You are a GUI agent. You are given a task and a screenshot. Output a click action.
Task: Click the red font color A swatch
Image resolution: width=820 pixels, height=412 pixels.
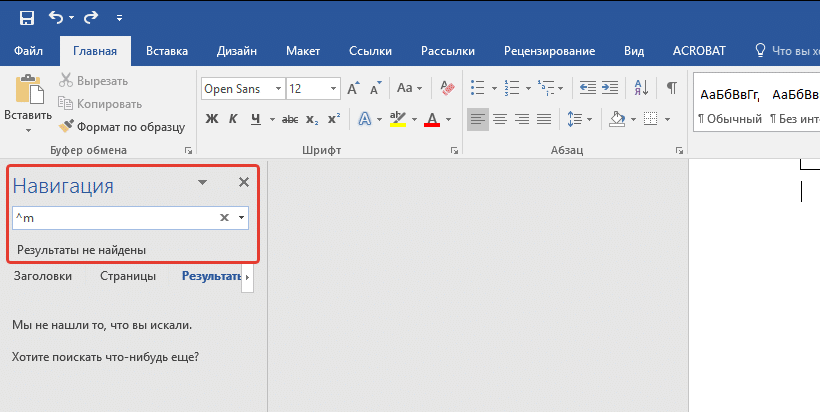(x=432, y=119)
